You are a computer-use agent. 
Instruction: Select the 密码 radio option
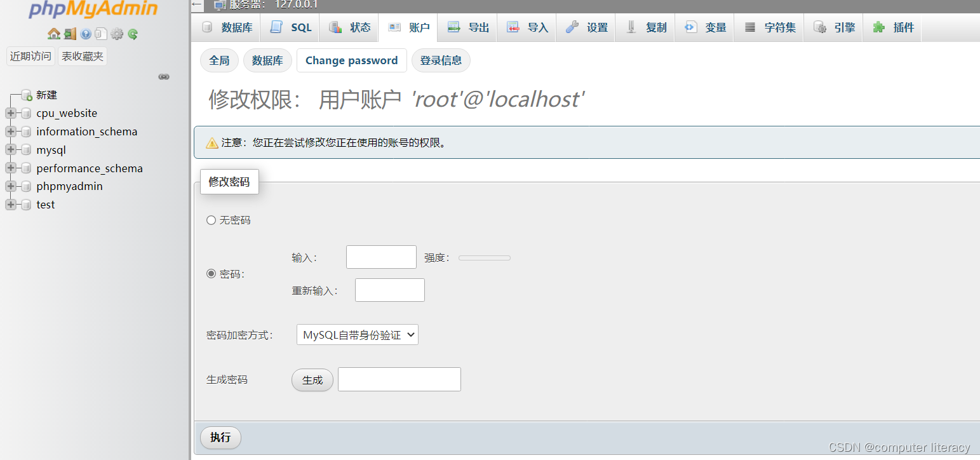tap(211, 273)
